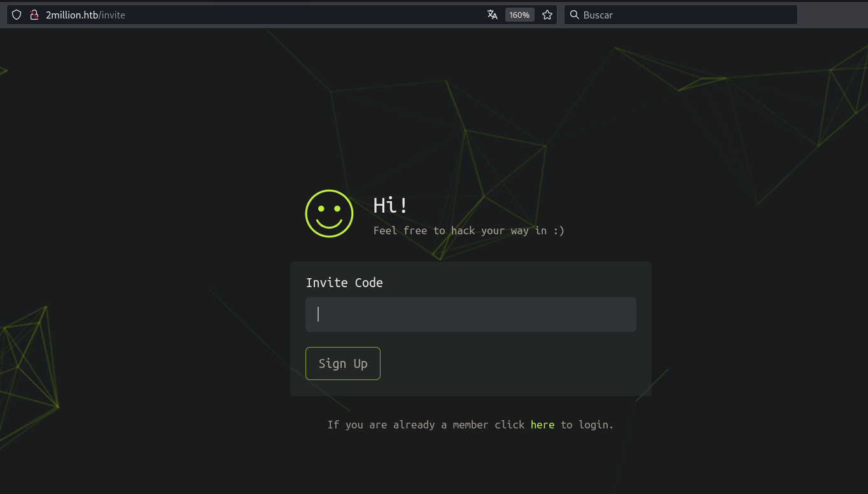Focus the Invite Code text field

click(x=471, y=314)
